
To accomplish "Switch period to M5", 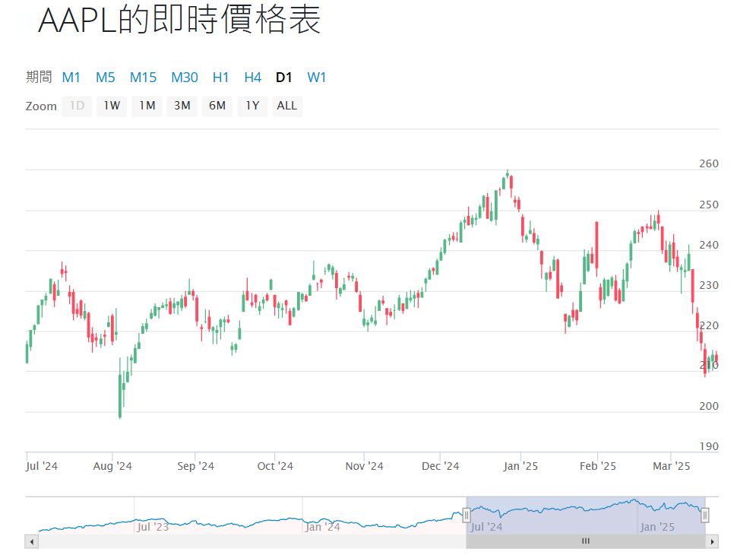I will [x=105, y=78].
